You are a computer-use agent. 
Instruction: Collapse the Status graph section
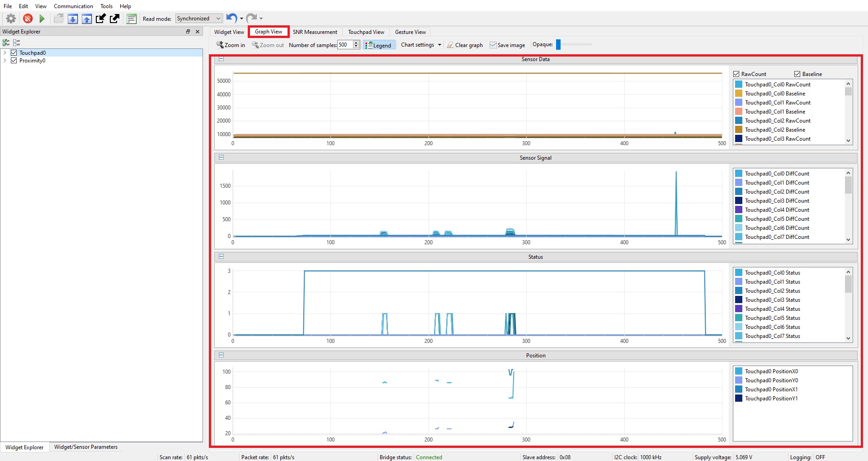click(222, 256)
